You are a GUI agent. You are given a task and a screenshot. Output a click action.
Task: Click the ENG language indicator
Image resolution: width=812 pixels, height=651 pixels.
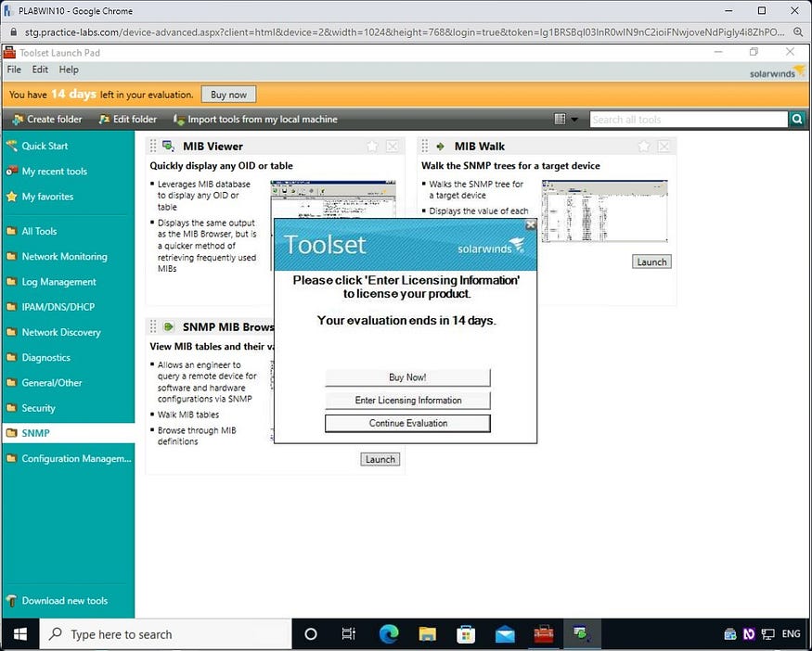[791, 634]
